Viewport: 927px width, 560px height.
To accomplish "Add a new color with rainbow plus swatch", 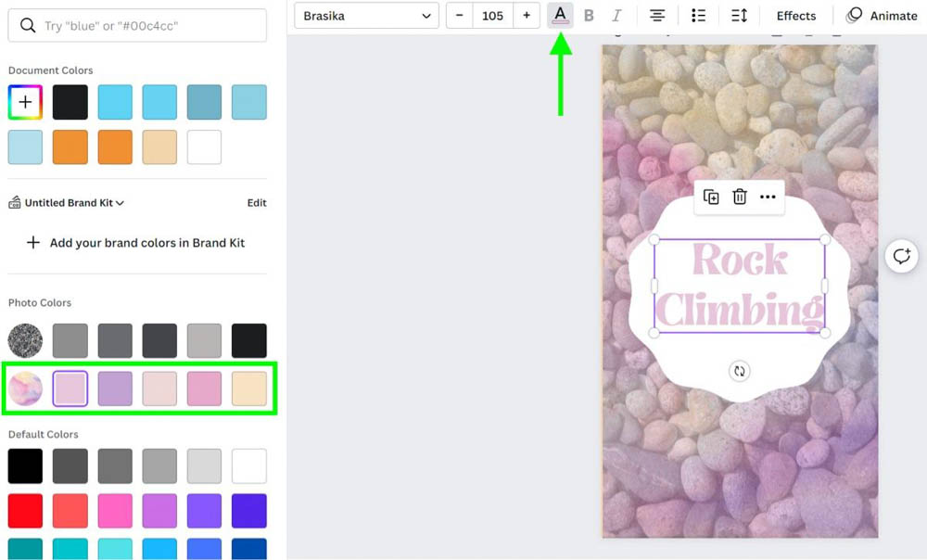I will coord(25,102).
